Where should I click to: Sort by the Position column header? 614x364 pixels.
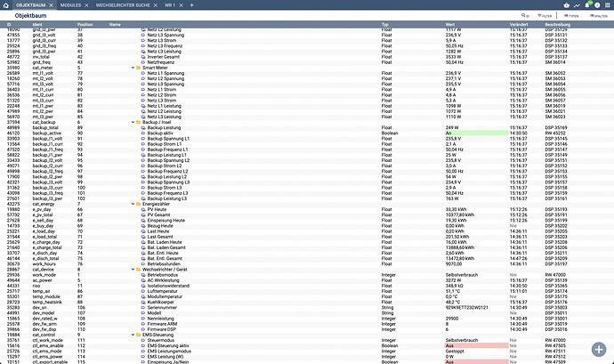[85, 24]
